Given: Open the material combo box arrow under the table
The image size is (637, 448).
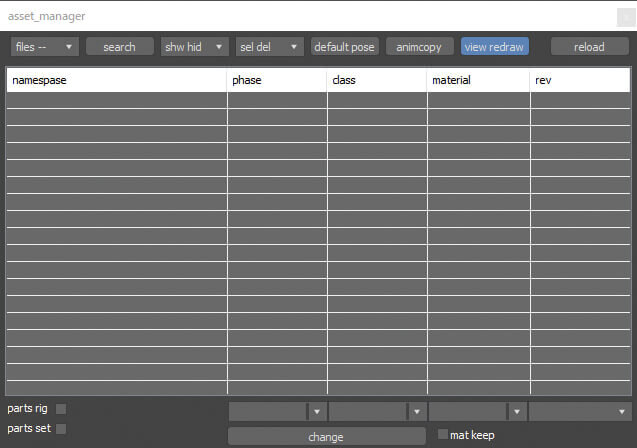Looking at the screenshot, I should pyautogui.click(x=517, y=412).
